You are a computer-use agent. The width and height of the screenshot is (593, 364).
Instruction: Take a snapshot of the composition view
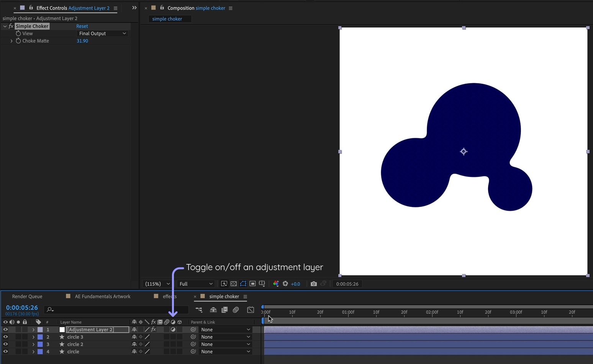tap(314, 284)
